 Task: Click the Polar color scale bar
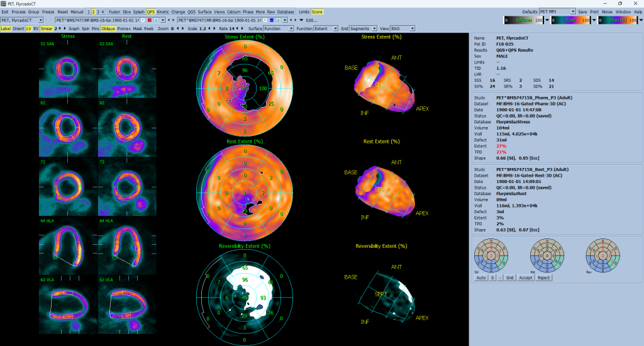(x=571, y=20)
